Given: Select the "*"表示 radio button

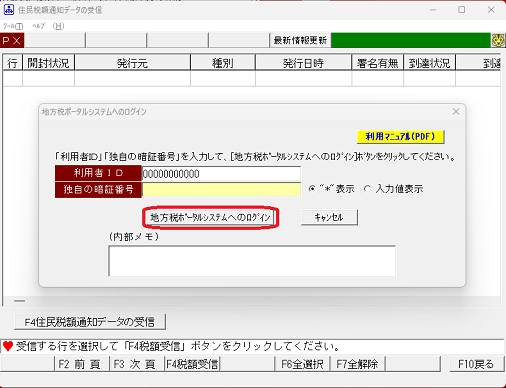Looking at the screenshot, I should (312, 189).
